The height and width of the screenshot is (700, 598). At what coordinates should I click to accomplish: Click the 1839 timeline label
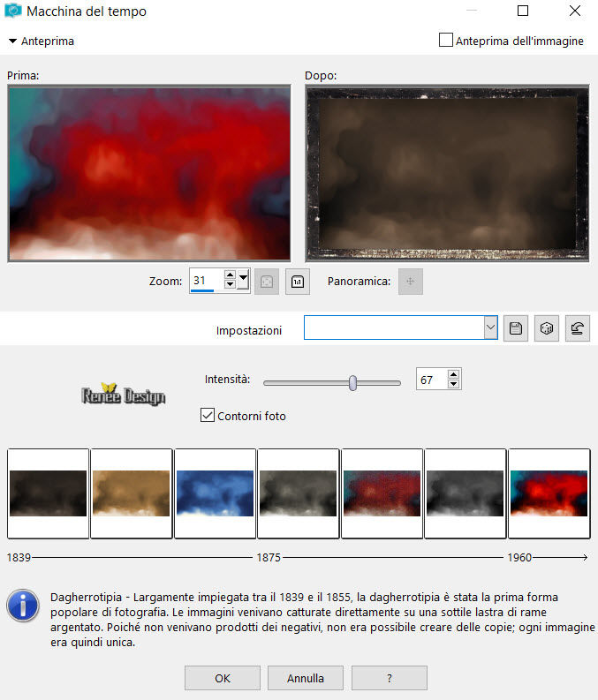[x=19, y=557]
